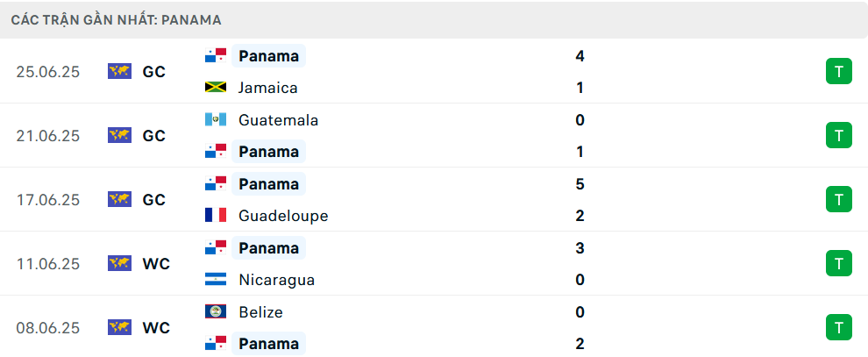868x357 pixels.
Task: Click Panama flag in Jamaica match
Action: [216, 56]
